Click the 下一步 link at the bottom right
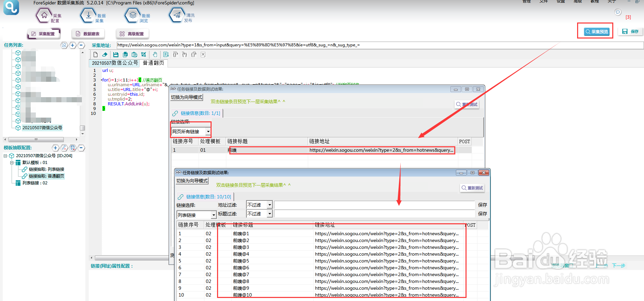 click(618, 266)
